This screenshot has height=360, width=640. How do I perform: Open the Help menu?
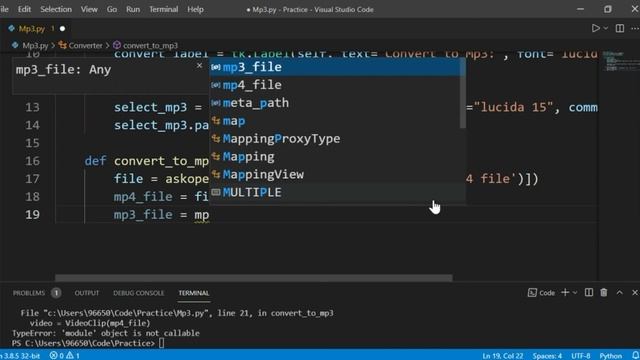tap(196, 9)
